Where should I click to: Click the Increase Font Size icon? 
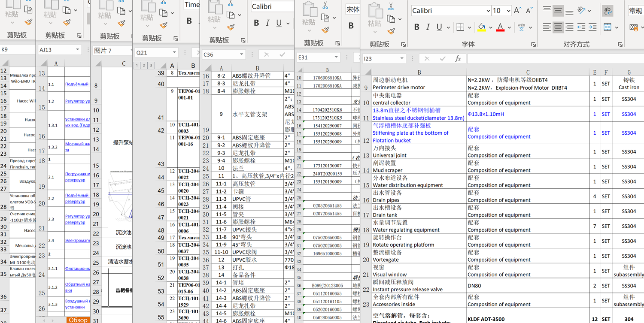pos(518,11)
